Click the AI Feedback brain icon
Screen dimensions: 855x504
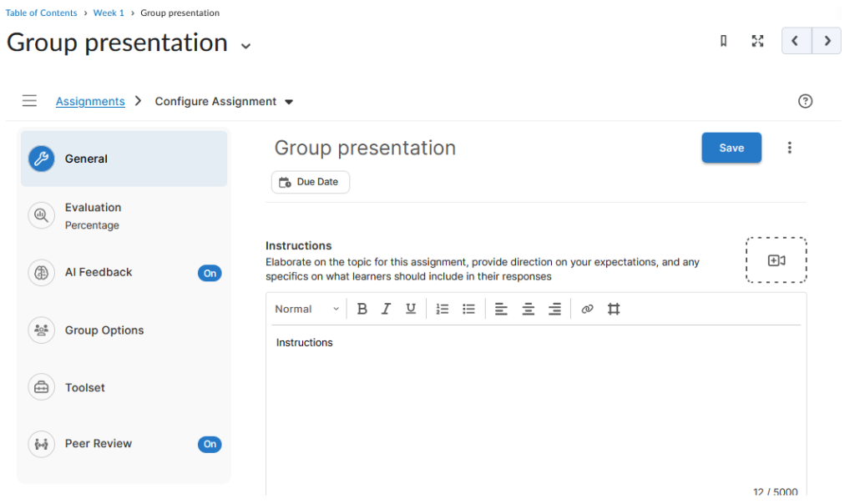[x=42, y=272]
